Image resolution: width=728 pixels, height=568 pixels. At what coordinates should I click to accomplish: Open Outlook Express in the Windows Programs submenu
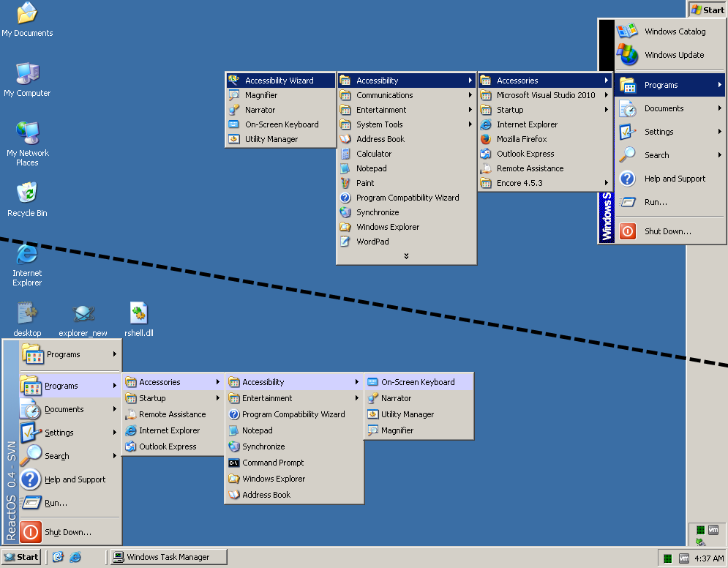545,154
